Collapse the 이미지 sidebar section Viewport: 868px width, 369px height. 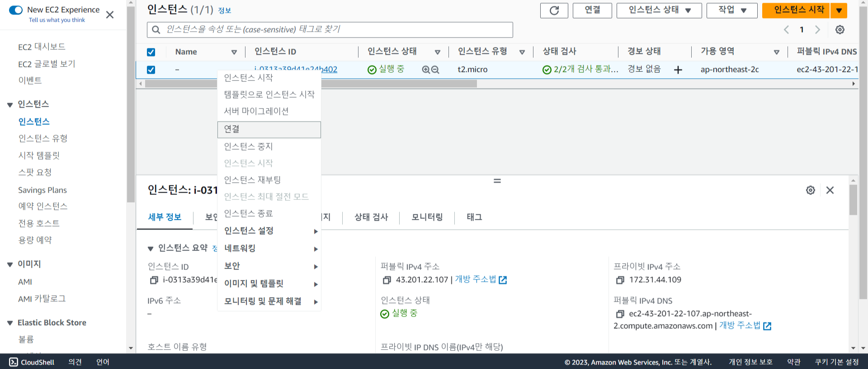pyautogui.click(x=10, y=265)
